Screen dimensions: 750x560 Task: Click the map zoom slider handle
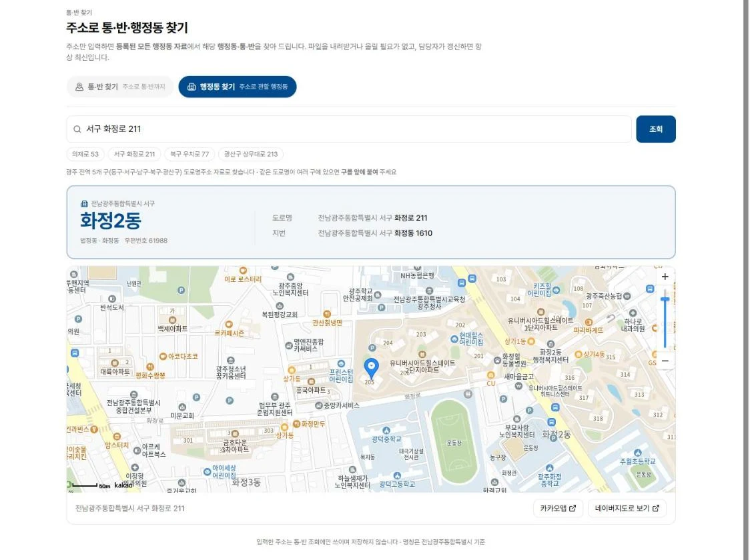pyautogui.click(x=665, y=299)
